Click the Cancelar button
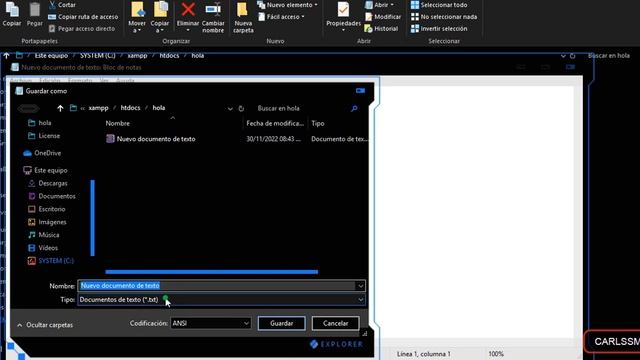Screen dimensions: 640x360 click(x=336, y=323)
